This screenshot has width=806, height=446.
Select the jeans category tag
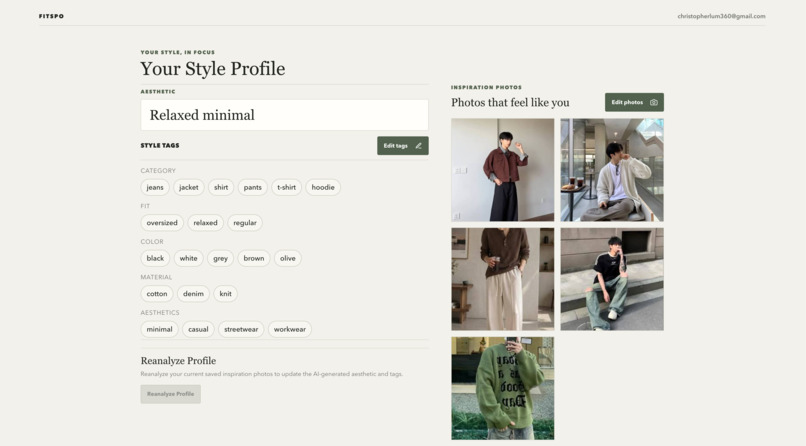(155, 188)
